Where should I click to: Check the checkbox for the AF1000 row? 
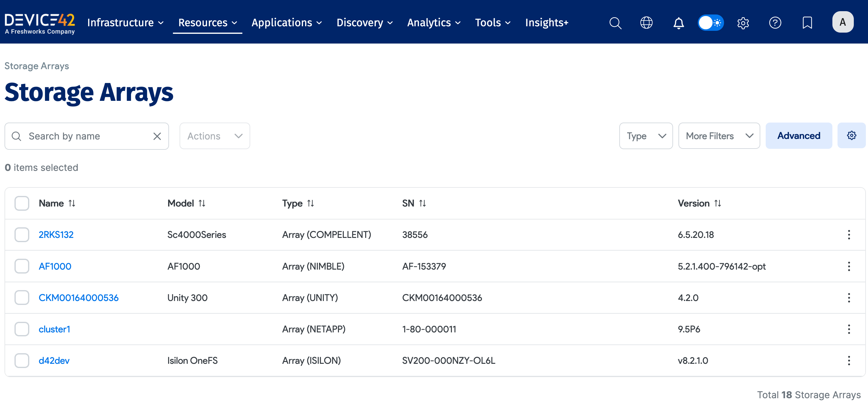(x=21, y=266)
